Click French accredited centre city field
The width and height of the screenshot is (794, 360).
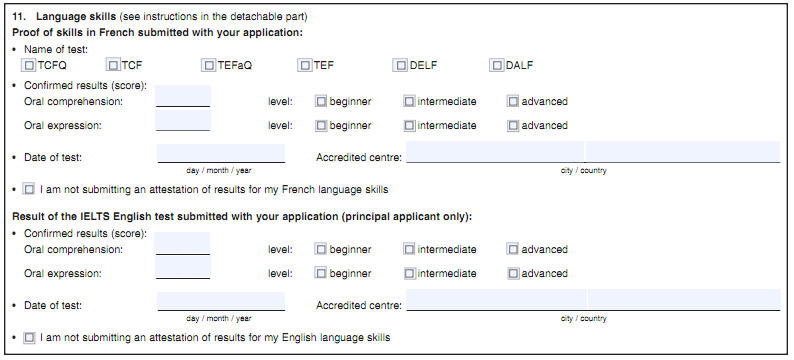495,152
